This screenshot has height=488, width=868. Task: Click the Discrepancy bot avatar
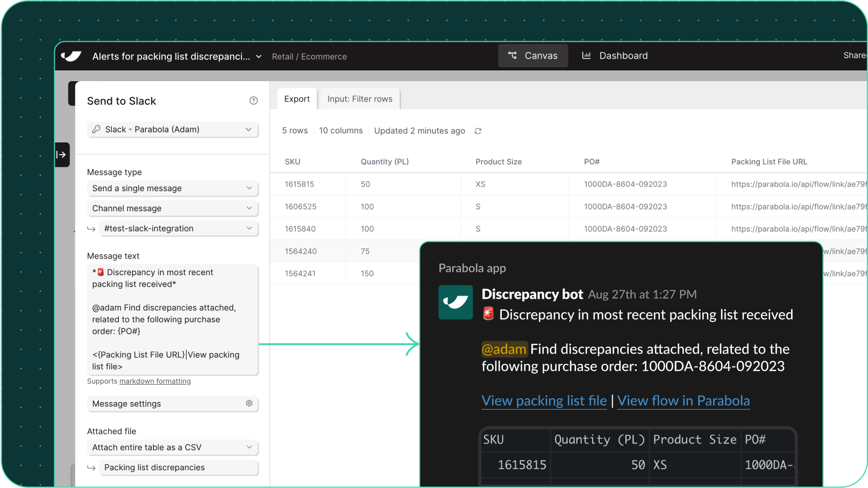[456, 302]
